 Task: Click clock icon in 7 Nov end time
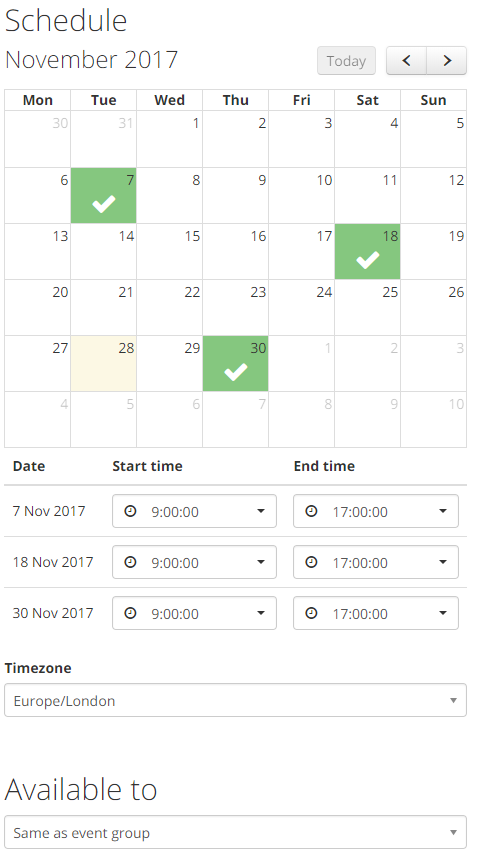click(311, 511)
